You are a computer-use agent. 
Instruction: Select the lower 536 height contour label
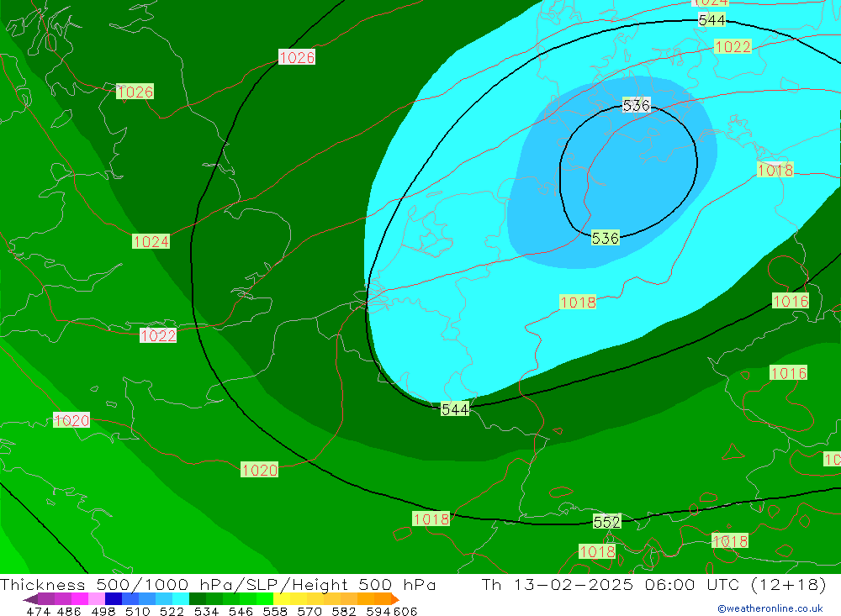click(605, 238)
